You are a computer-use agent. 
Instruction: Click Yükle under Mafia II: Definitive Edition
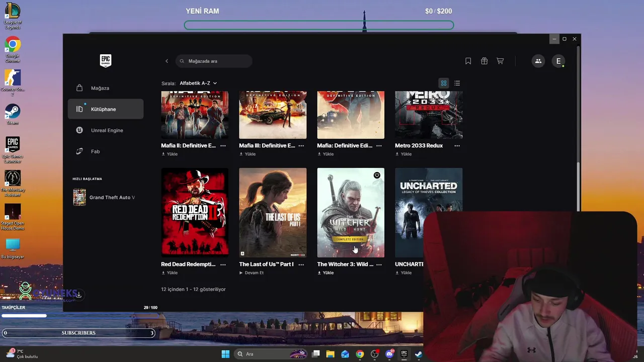(170, 154)
